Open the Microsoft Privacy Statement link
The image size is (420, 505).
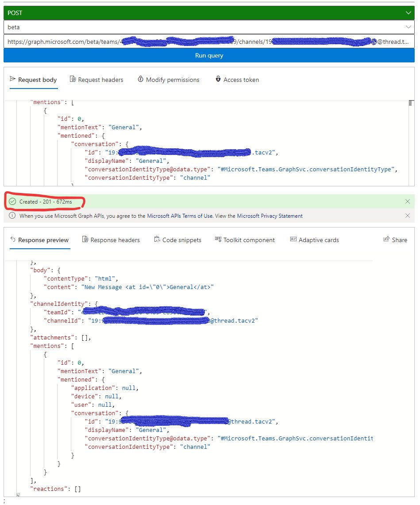(270, 216)
